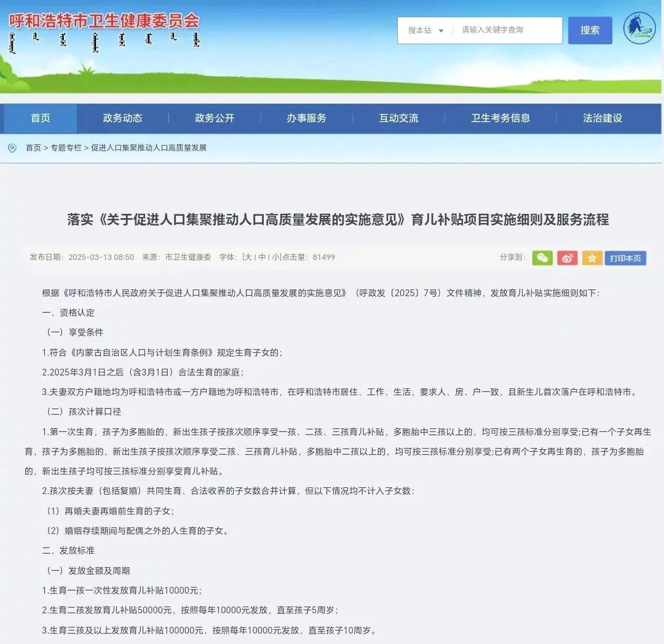Click the location pin breadcrumb icon
The image size is (664, 644).
(x=12, y=148)
